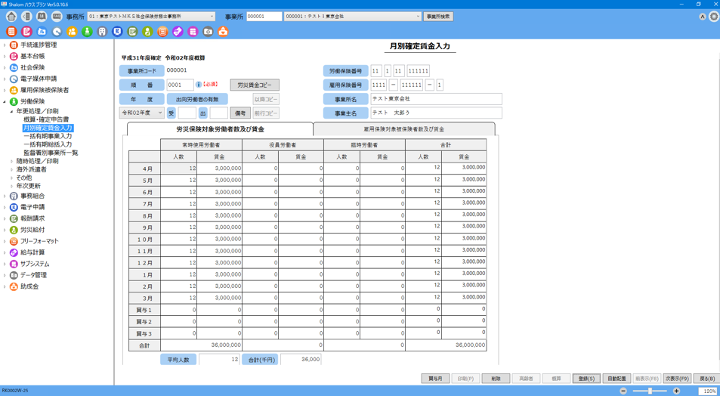Open the blue 社会保険 shortcut icon in the toolbar
The image size is (720, 396).
(x=42, y=32)
